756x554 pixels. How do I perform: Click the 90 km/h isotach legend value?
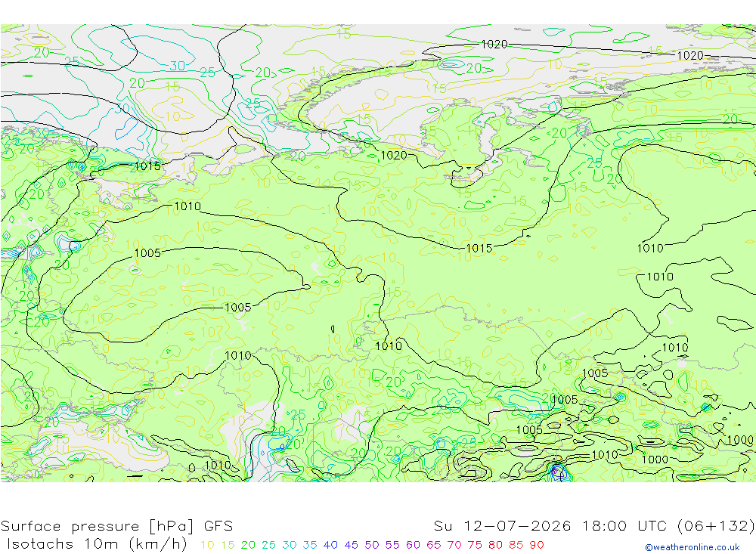point(537,545)
